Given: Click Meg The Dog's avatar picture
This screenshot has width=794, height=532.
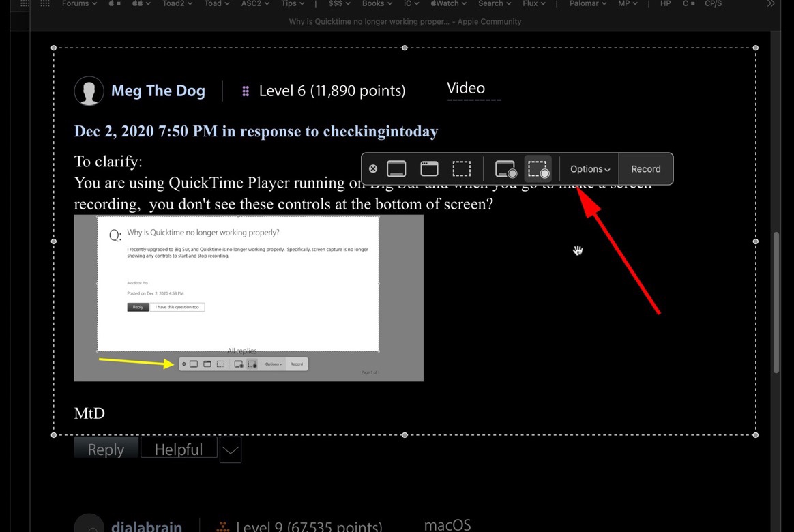Looking at the screenshot, I should [89, 91].
